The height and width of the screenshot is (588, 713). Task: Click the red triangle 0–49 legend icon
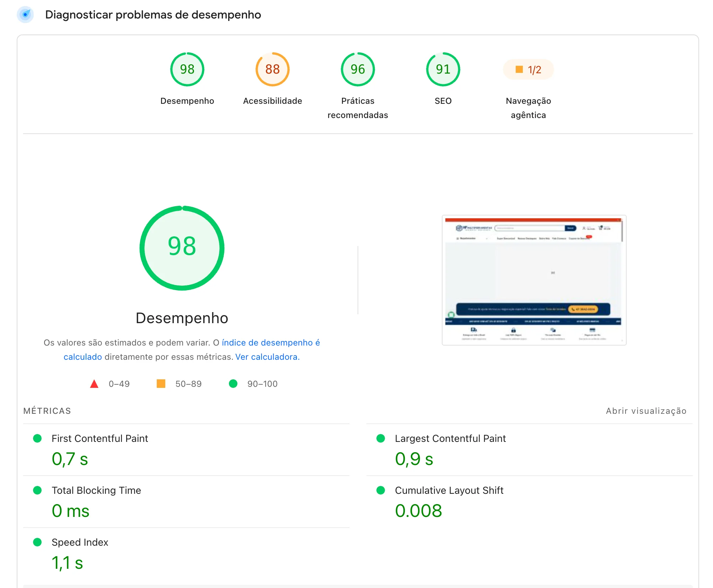point(94,384)
